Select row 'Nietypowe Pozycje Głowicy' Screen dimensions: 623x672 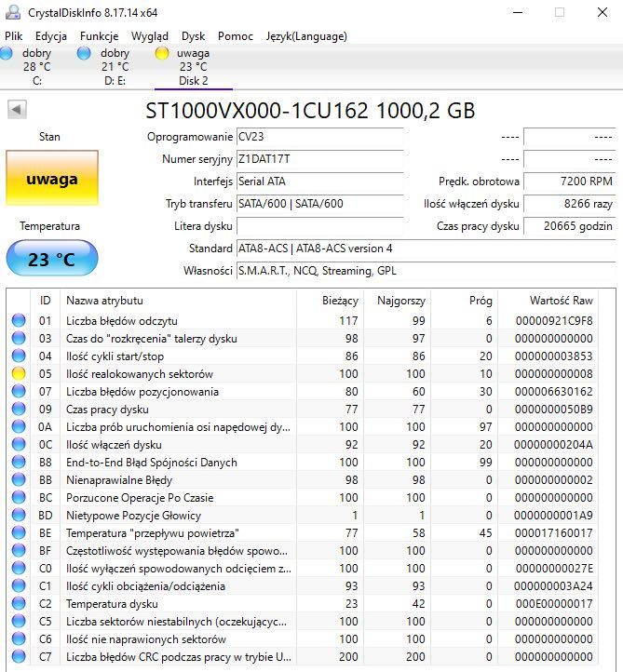point(303,515)
